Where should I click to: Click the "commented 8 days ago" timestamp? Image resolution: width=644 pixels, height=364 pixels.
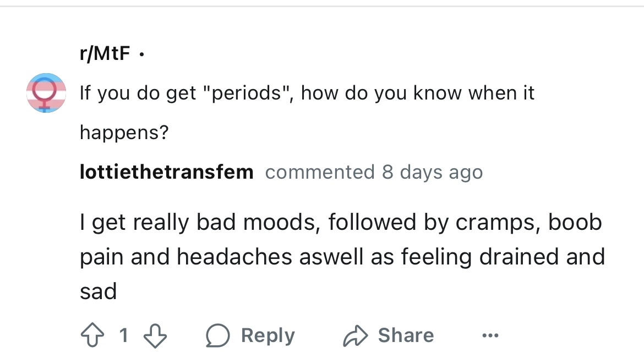[x=374, y=172]
